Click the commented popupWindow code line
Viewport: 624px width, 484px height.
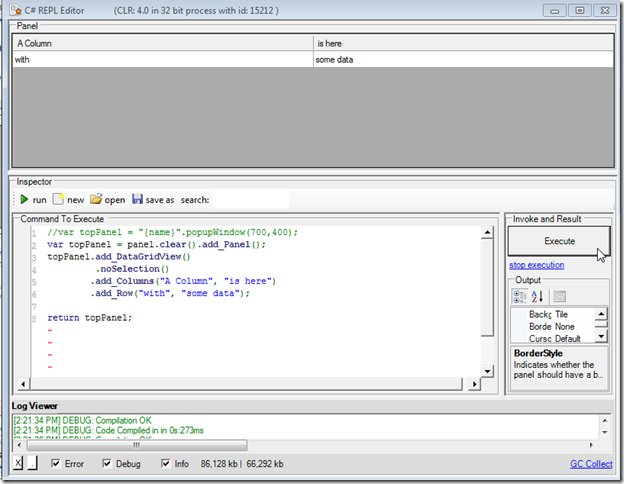pos(172,232)
